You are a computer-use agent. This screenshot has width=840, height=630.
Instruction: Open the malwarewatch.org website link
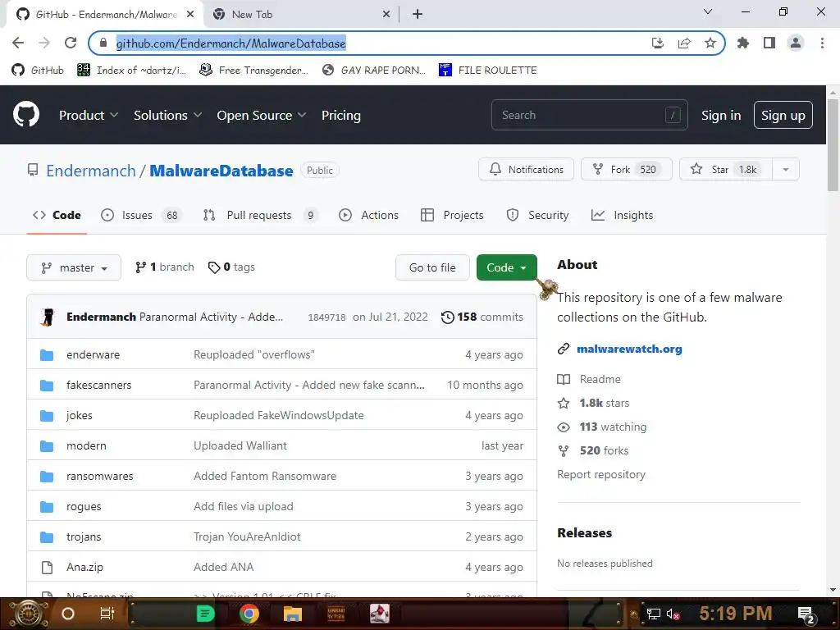pos(629,349)
